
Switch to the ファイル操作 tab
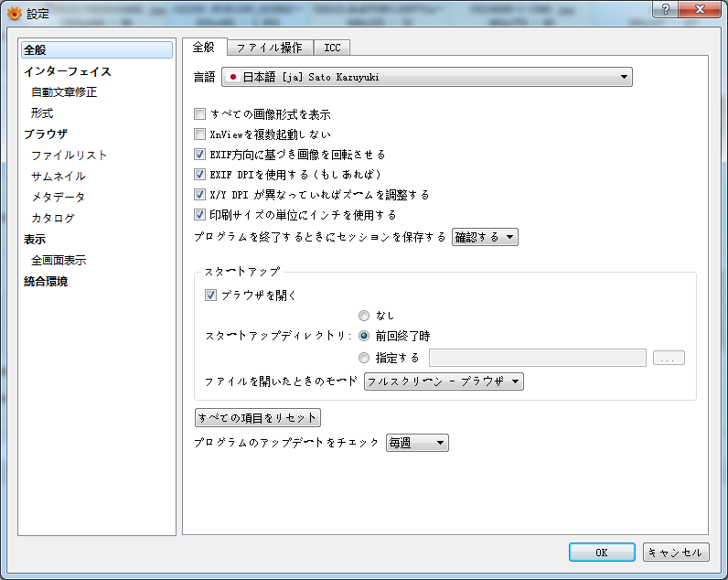(269, 48)
